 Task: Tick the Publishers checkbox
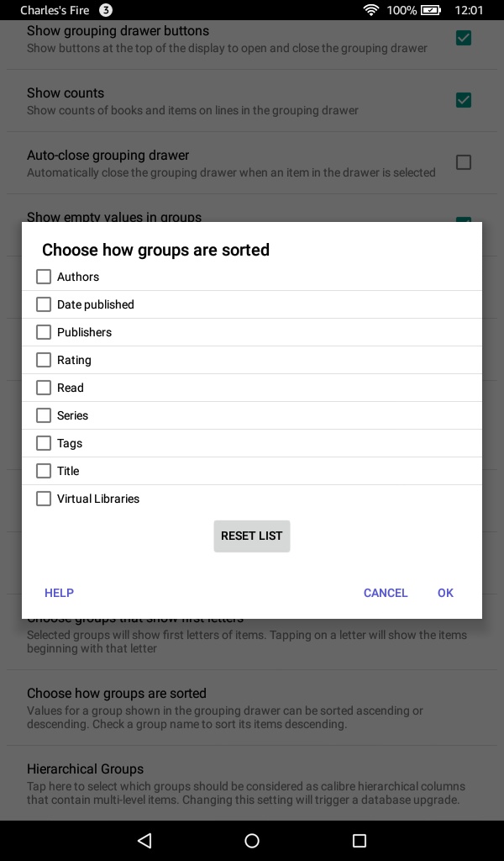click(x=44, y=332)
